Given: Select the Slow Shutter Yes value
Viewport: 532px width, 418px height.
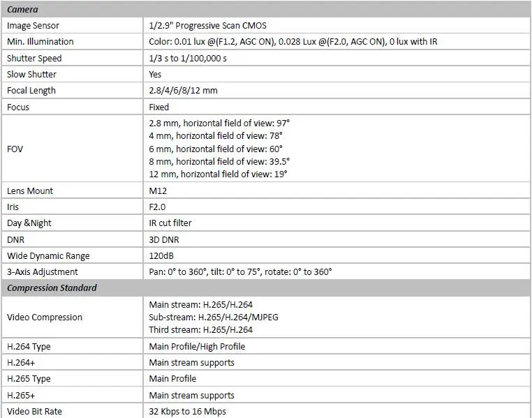Looking at the screenshot, I should pos(155,74).
